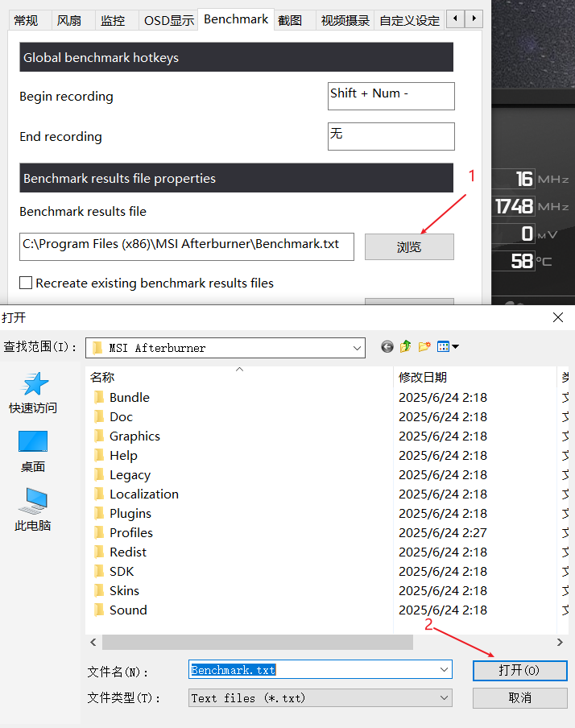The height and width of the screenshot is (728, 575).
Task: Click the horizontal scrollbar thumb in file list
Action: [x=258, y=642]
